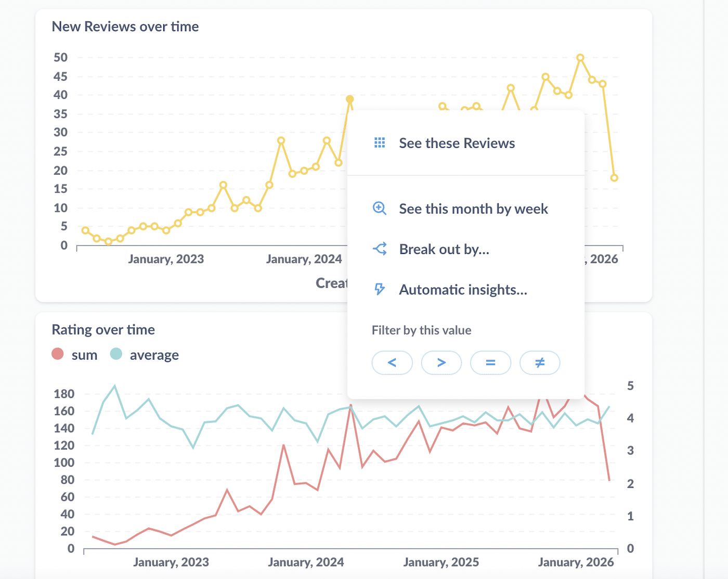
Task: Open See this month by week drill-down
Action: pyautogui.click(x=473, y=208)
